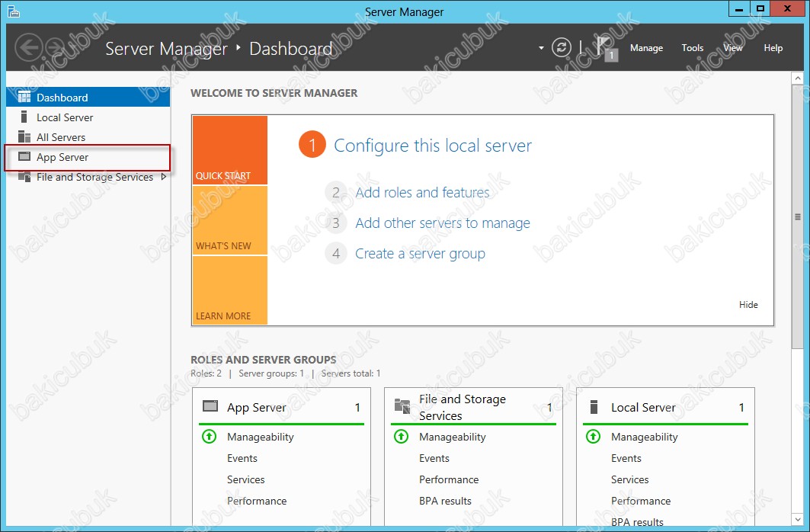Select All Servers in the navigation pane
The height and width of the screenshot is (532, 810).
88,137
